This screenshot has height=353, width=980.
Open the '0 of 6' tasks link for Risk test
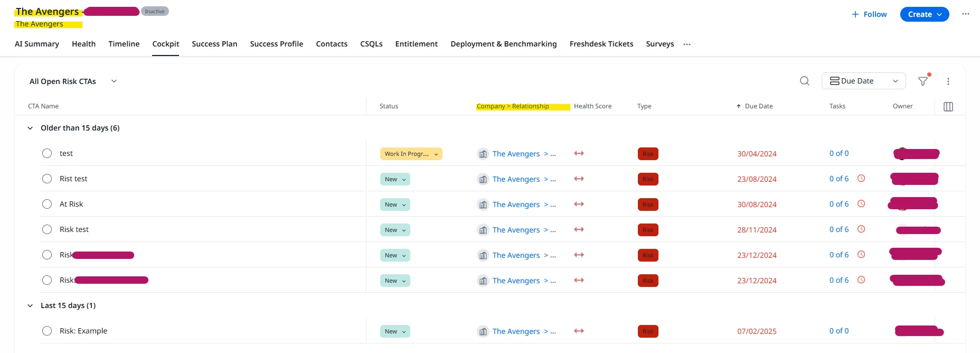click(x=839, y=229)
